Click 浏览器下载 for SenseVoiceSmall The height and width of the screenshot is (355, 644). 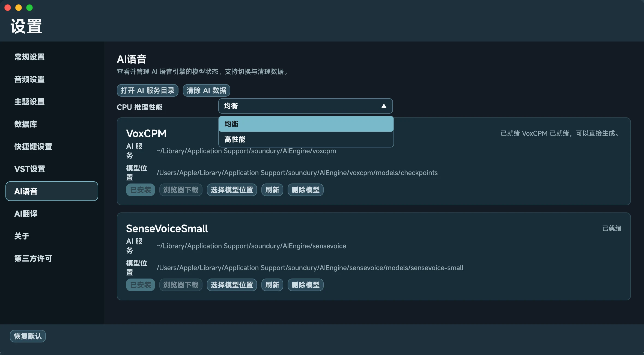click(181, 285)
